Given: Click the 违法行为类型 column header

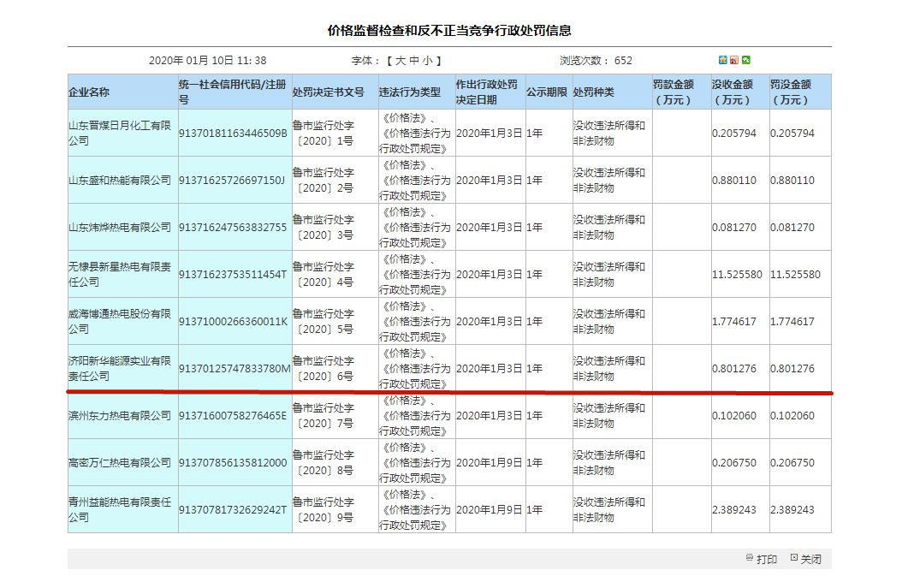Looking at the screenshot, I should pyautogui.click(x=410, y=92).
